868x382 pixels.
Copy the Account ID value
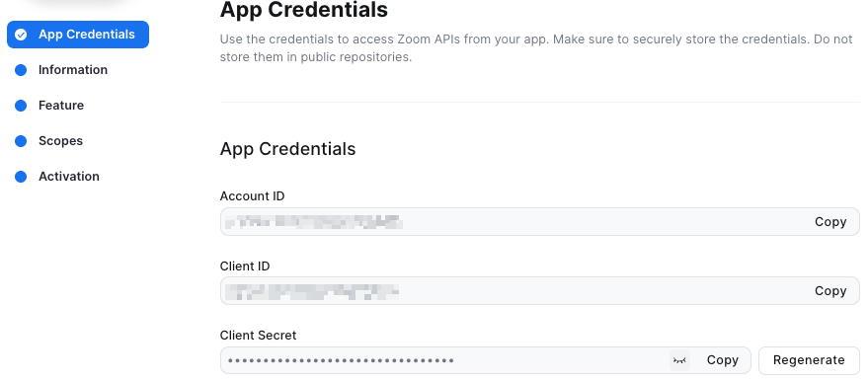click(830, 222)
